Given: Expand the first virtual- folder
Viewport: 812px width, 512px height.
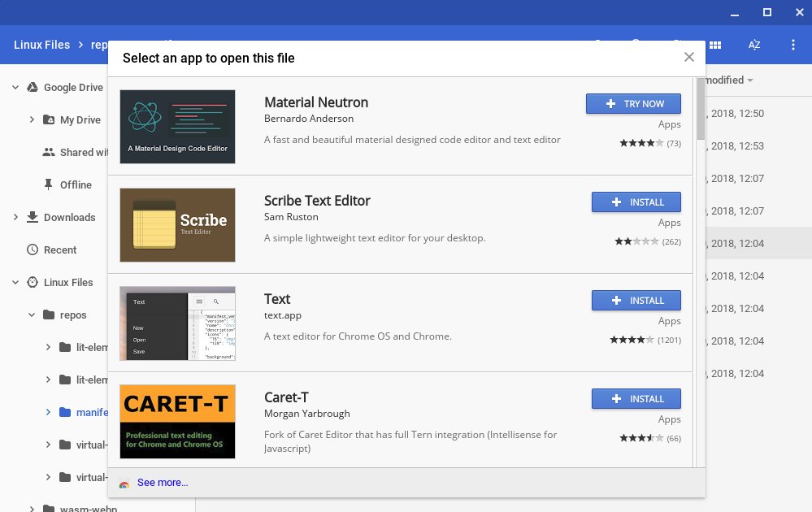Looking at the screenshot, I should click(48, 445).
